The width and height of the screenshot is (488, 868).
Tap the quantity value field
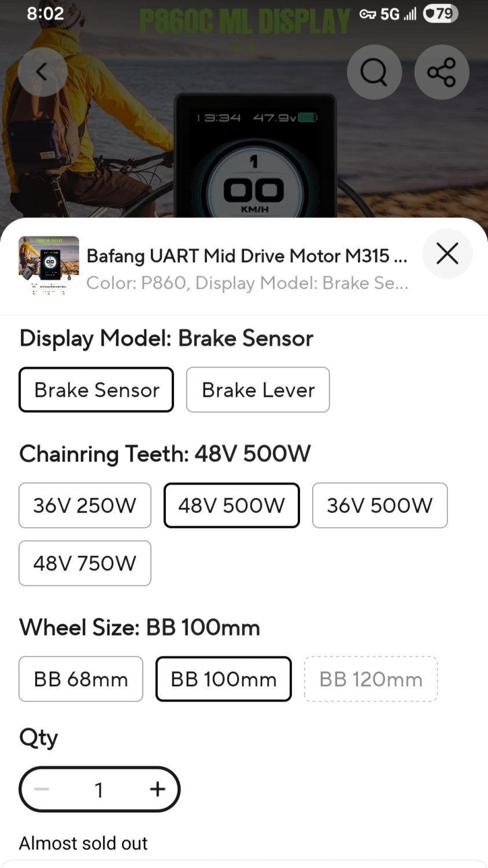(x=99, y=789)
